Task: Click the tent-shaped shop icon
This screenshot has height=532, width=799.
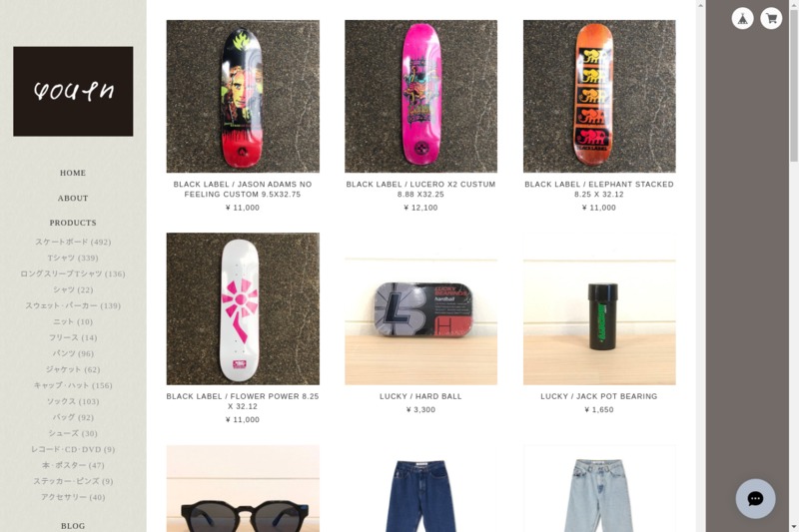Action: pos(742,19)
